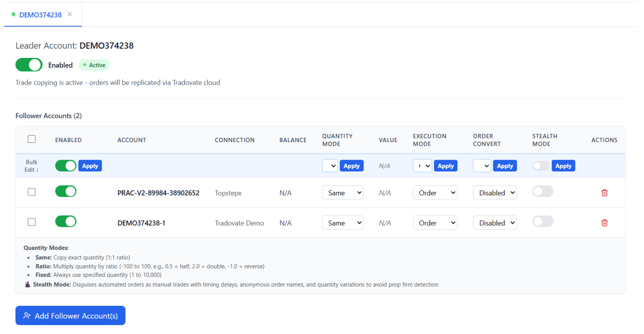Disable the PRAC-V2-89984-38902652 follower toggle
This screenshot has width=644, height=334.
coord(66,192)
